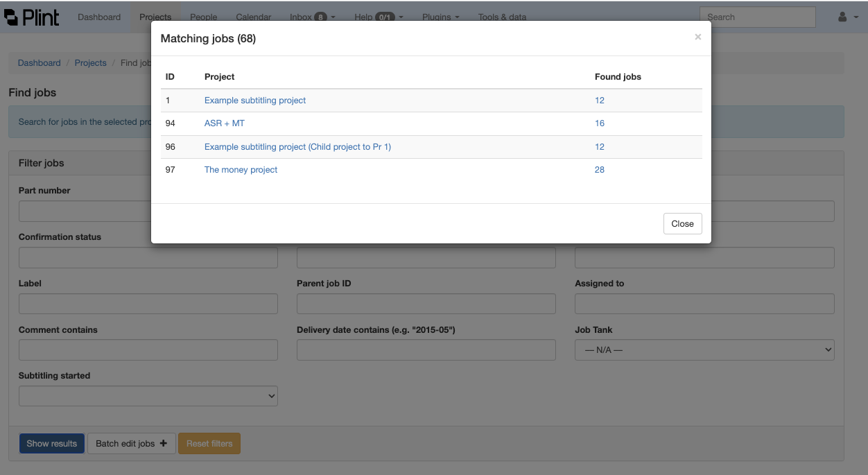Click the Plint logo icon
The image size is (868, 475).
pos(32,17)
